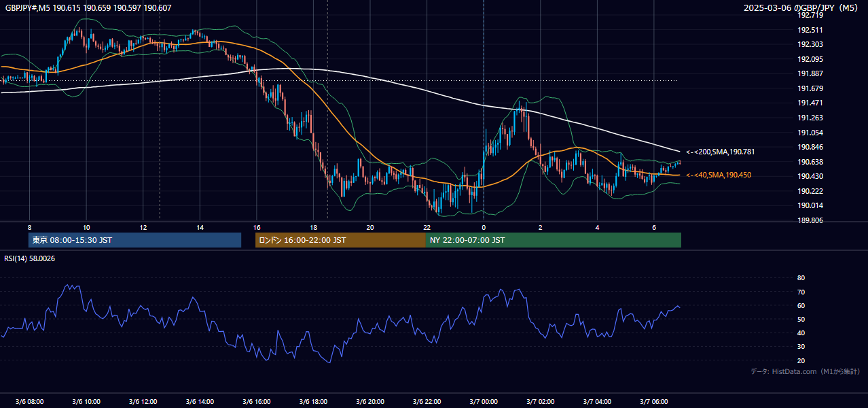The image size is (868, 408).
Task: Click the 3/7 04:00 time label
Action: coord(597,401)
